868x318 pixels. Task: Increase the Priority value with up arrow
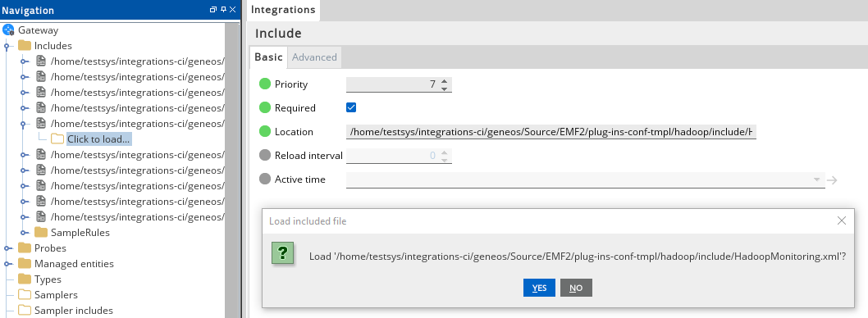[x=444, y=81]
